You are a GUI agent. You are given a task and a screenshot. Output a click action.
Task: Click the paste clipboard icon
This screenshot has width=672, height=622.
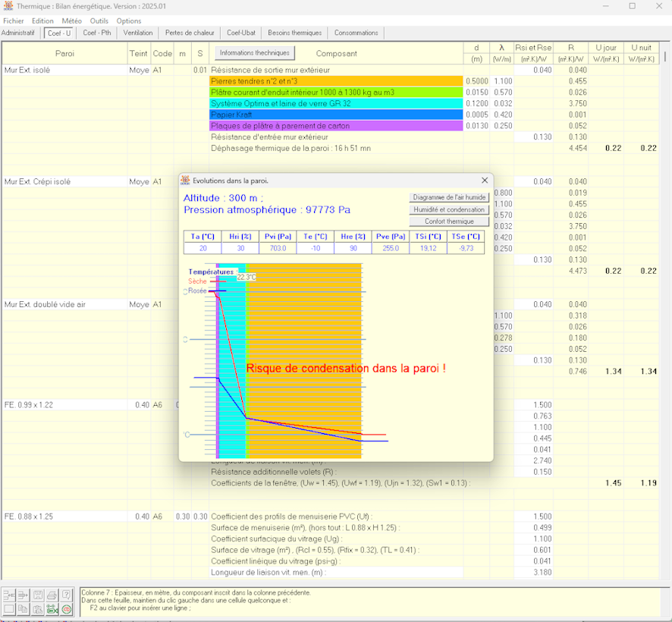(x=38, y=609)
